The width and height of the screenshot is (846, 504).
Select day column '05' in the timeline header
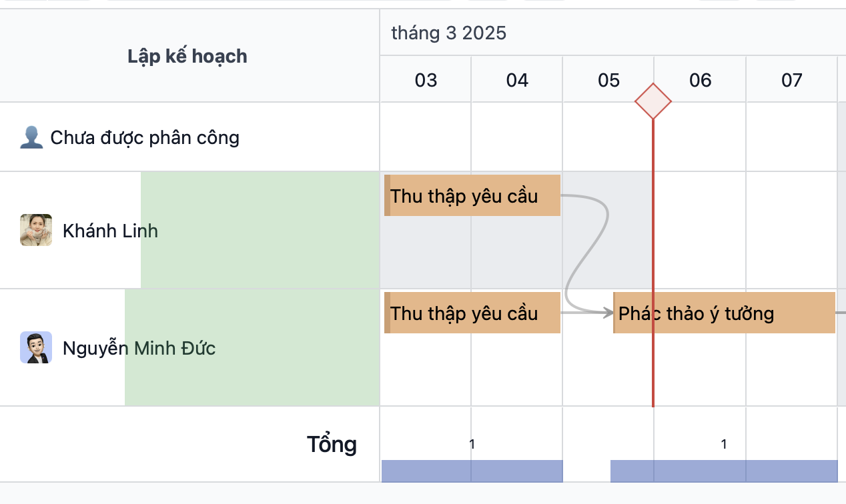(608, 79)
